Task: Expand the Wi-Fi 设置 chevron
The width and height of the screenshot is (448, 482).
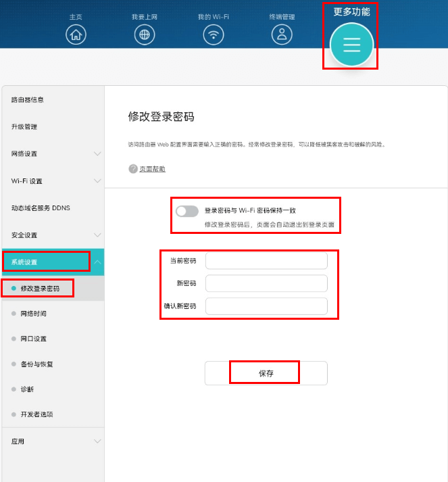Action: (97, 180)
